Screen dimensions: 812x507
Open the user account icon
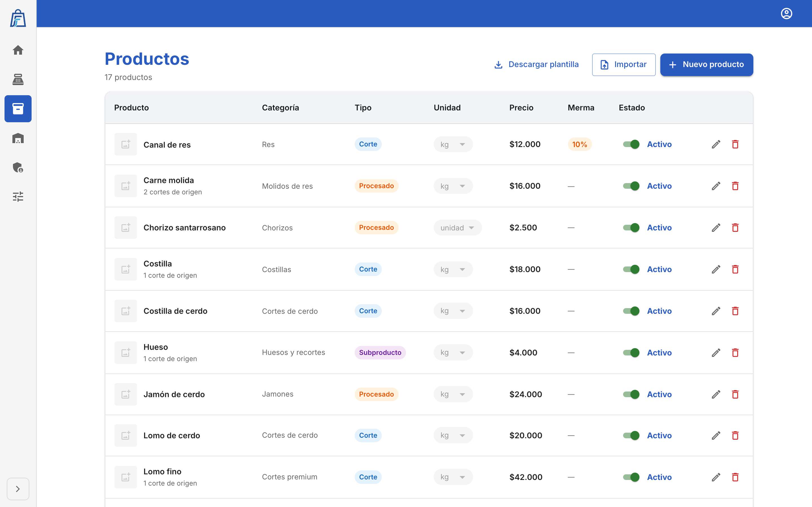pos(786,14)
